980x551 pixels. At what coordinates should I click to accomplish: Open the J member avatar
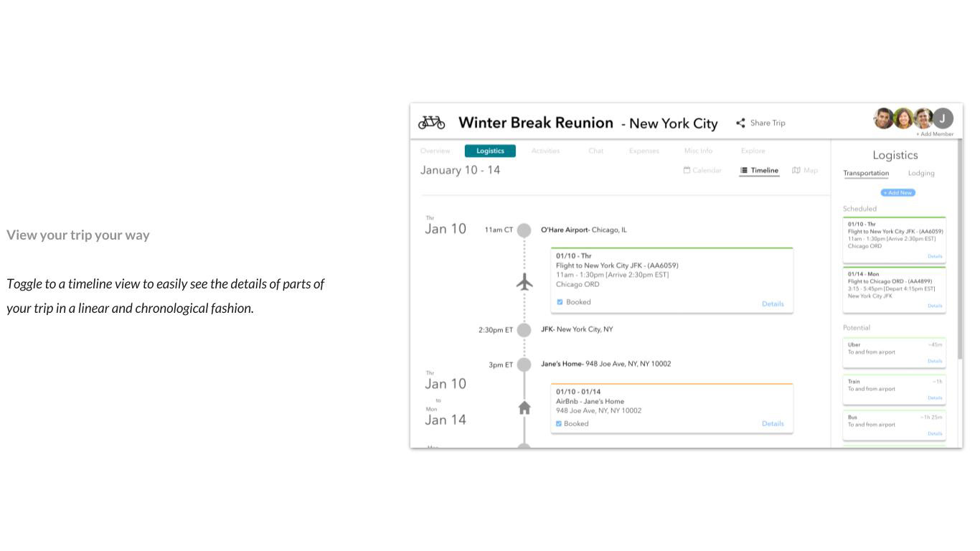pos(943,118)
